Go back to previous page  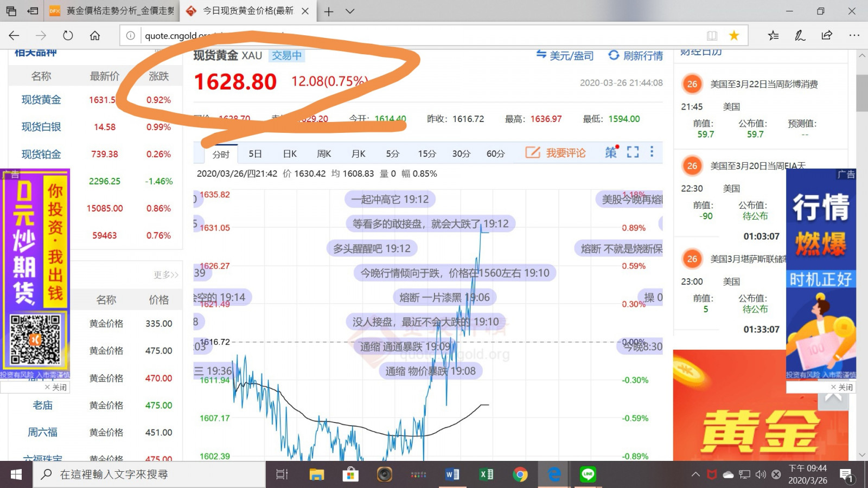(14, 36)
